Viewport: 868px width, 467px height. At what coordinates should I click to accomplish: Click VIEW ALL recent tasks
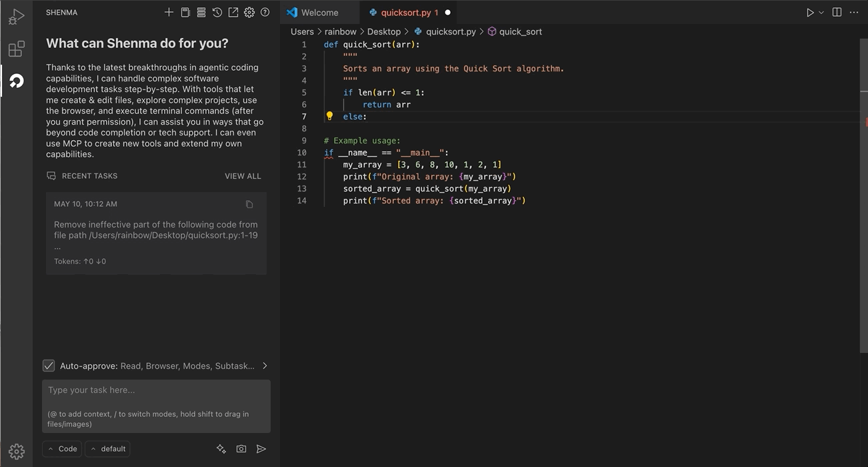pos(243,176)
